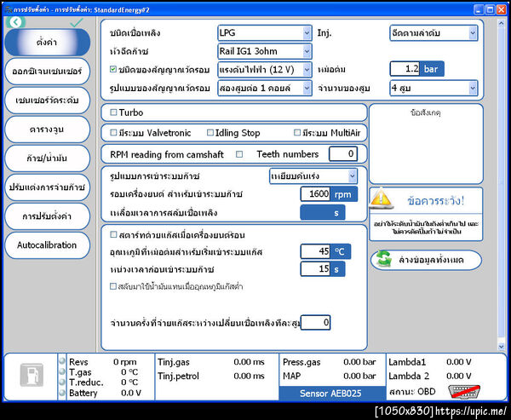Click the yellow warning triangle icon
This screenshot has height=420, width=511.
[381, 198]
